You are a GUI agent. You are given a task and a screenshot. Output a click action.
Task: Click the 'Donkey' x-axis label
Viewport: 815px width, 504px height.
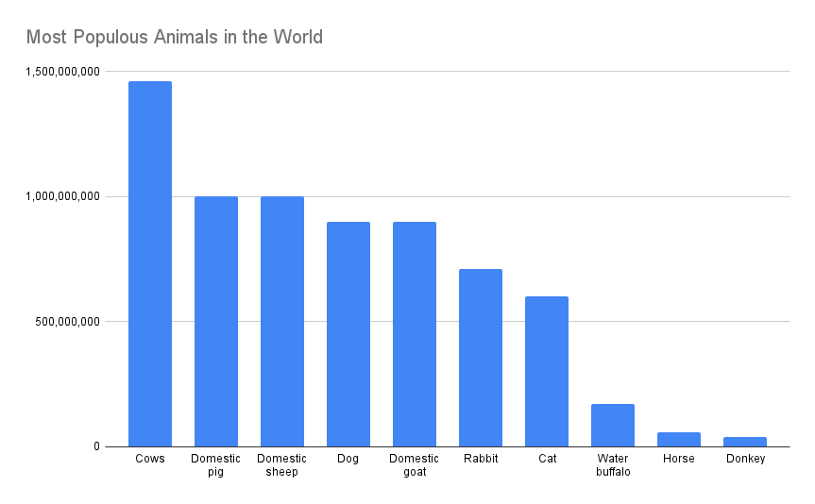point(745,459)
